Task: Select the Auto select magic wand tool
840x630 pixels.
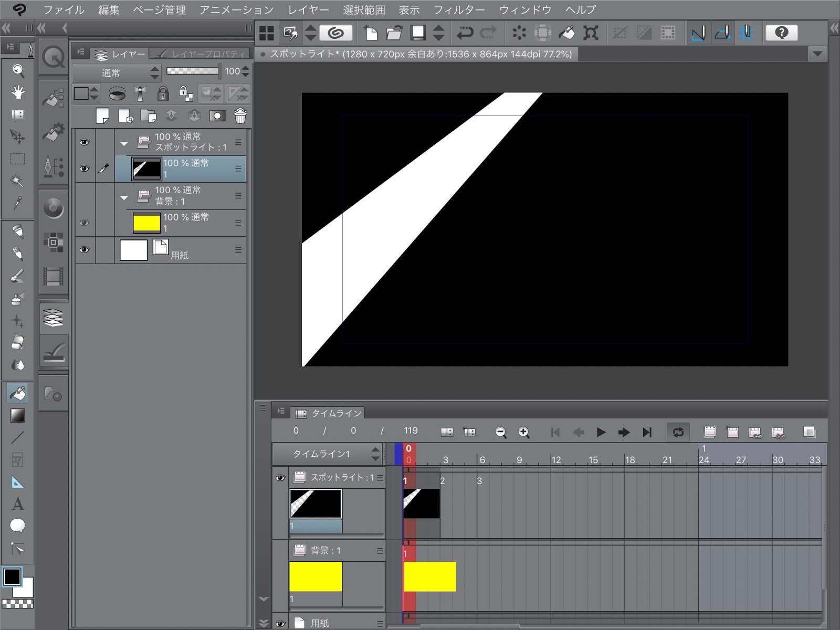Action: tap(18, 181)
